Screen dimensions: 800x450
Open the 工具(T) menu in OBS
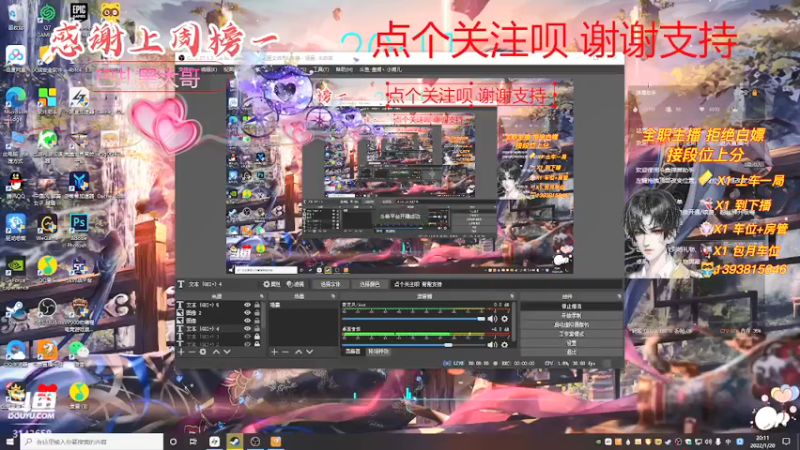coord(321,69)
